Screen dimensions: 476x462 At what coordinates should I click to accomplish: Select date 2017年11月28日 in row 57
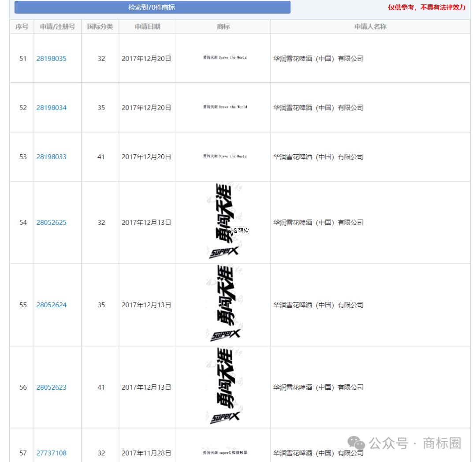146,453
